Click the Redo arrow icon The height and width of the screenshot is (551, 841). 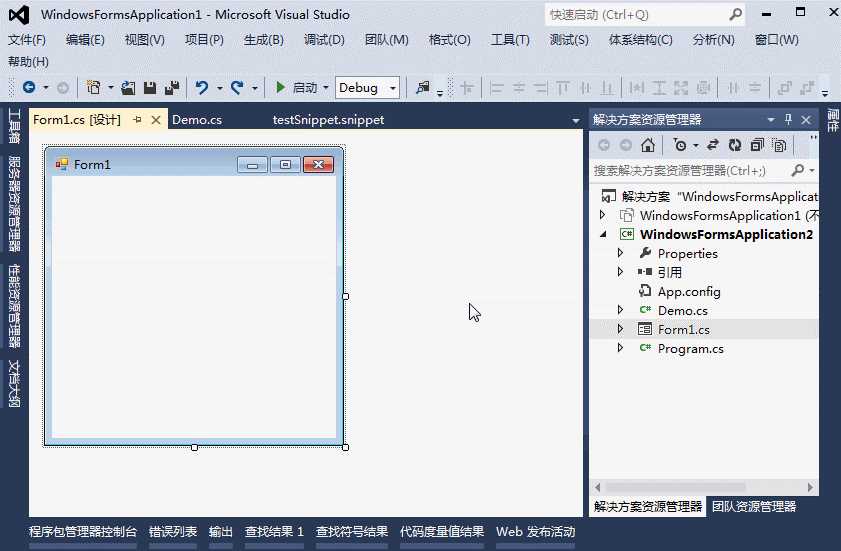pos(237,87)
